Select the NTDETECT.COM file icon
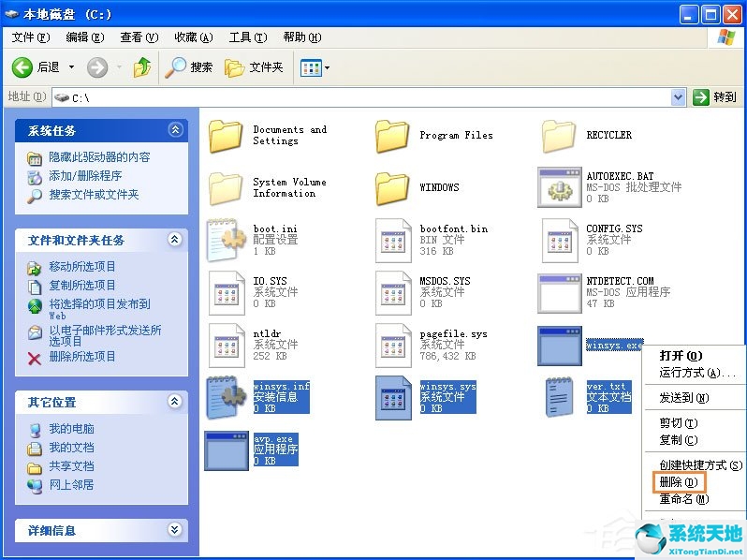 coord(560,293)
